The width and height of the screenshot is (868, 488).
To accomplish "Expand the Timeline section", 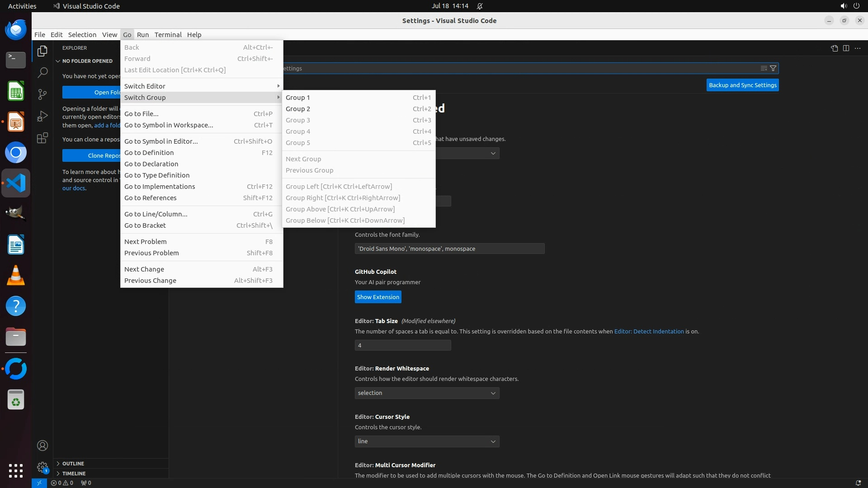I will pos(74,474).
